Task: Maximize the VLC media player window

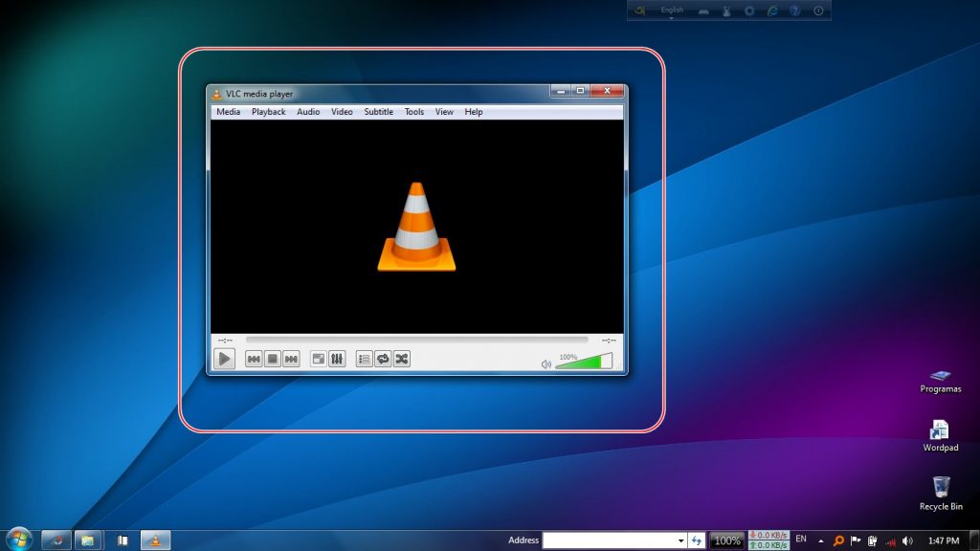Action: 580,91
